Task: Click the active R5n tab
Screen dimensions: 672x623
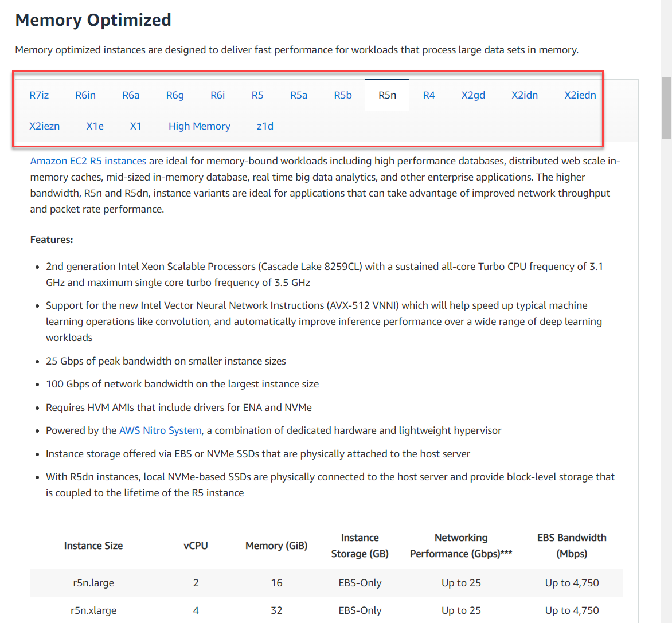Action: tap(387, 95)
